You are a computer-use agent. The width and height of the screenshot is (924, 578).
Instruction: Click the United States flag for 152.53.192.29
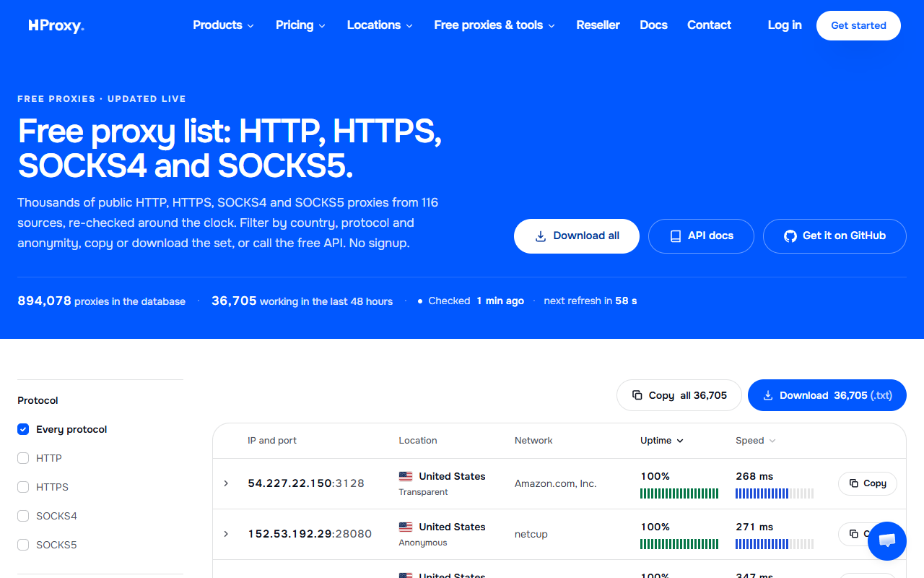(x=406, y=527)
